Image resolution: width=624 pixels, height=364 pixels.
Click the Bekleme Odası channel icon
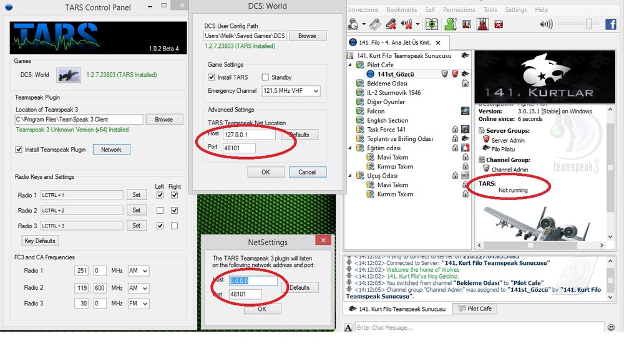click(360, 84)
